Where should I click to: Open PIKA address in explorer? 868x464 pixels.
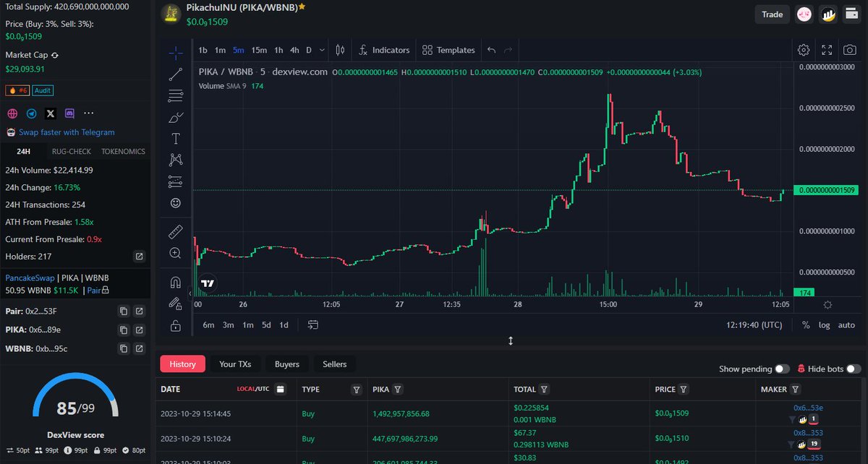(x=140, y=330)
